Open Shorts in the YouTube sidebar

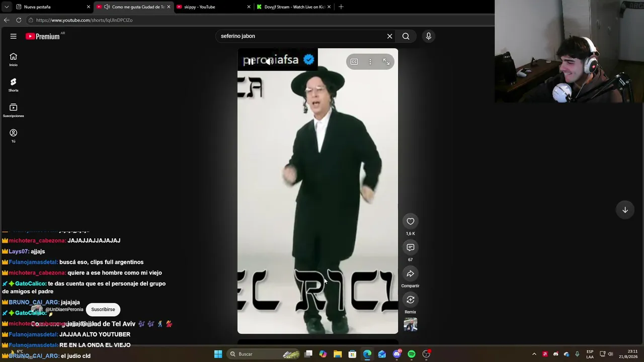pyautogui.click(x=13, y=84)
